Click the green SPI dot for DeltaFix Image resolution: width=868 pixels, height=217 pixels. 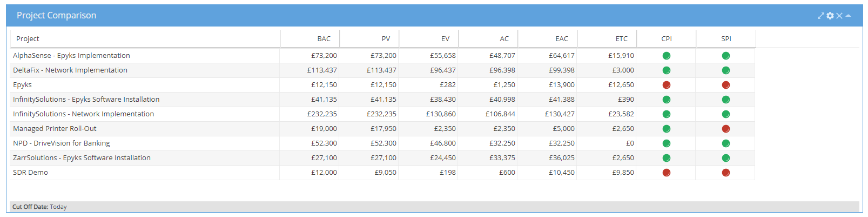point(726,70)
